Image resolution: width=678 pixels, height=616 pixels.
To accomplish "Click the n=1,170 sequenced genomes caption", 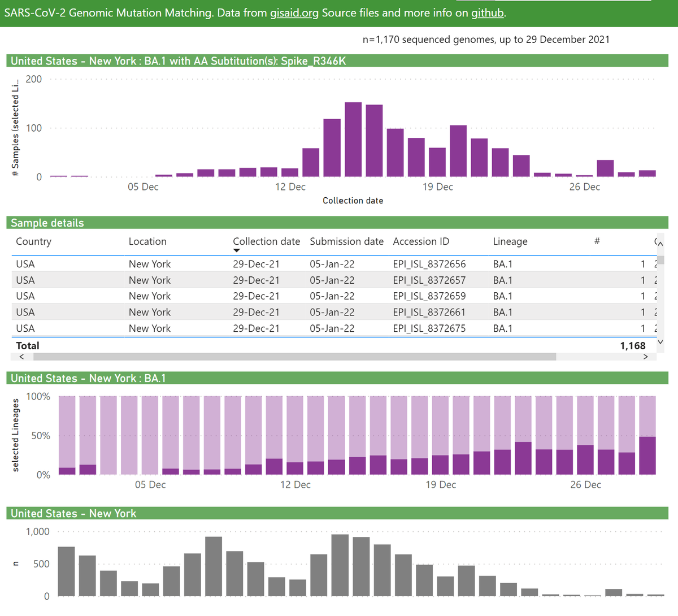I will pos(486,40).
